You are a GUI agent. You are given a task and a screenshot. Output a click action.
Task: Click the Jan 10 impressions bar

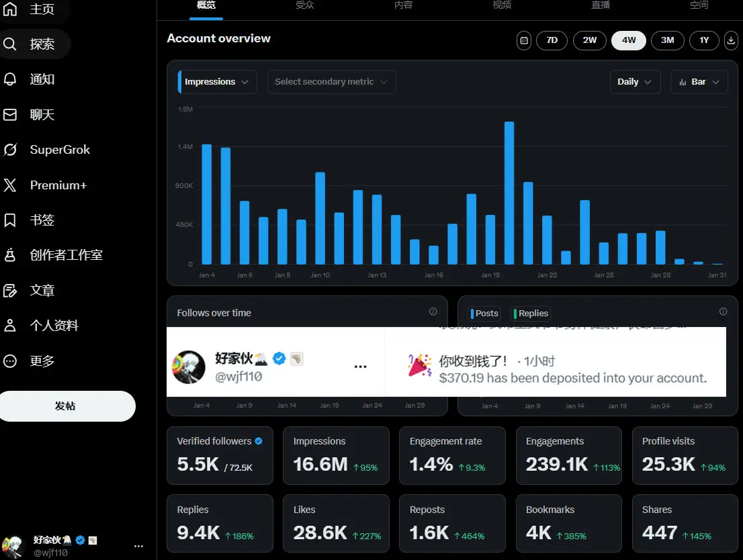(x=320, y=218)
